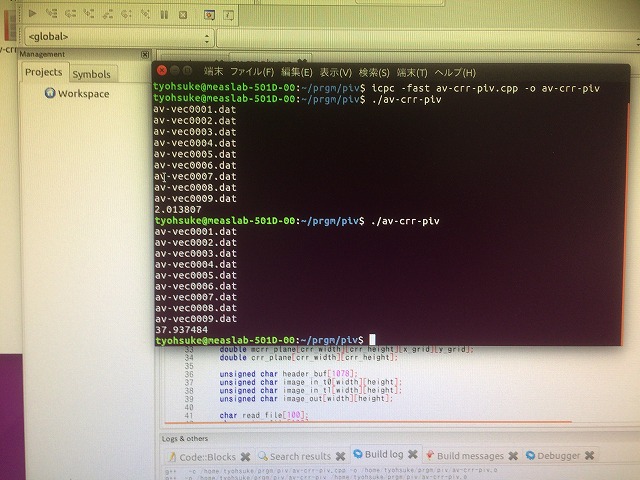This screenshot has width=640, height=480.
Task: Open the terminal ヘルプ(H) menu
Action: [x=454, y=72]
